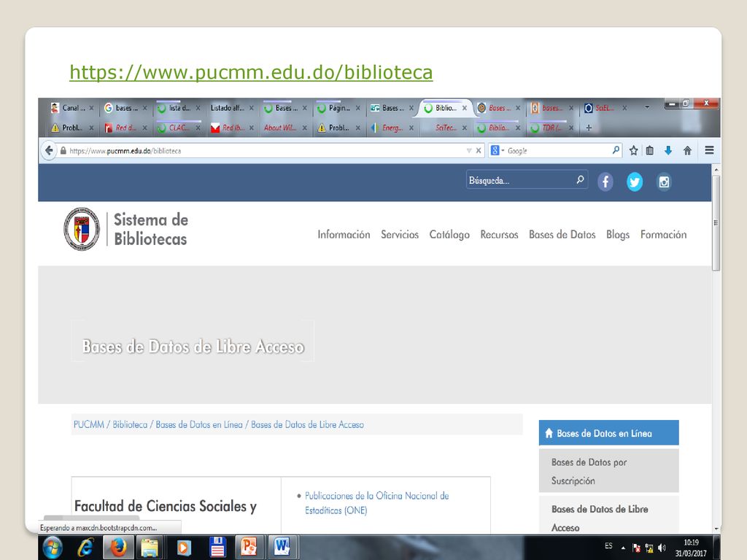Viewport: 747px width, 560px height.
Task: Open the Bases de Datos navigation menu
Action: [x=562, y=234]
